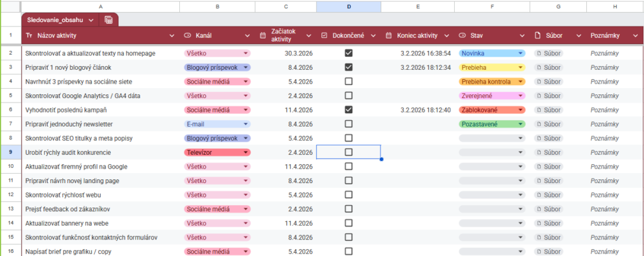Click the calendar icon in Začiatok aktivity header
This screenshot has height=256, width=644.
pyautogui.click(x=263, y=36)
